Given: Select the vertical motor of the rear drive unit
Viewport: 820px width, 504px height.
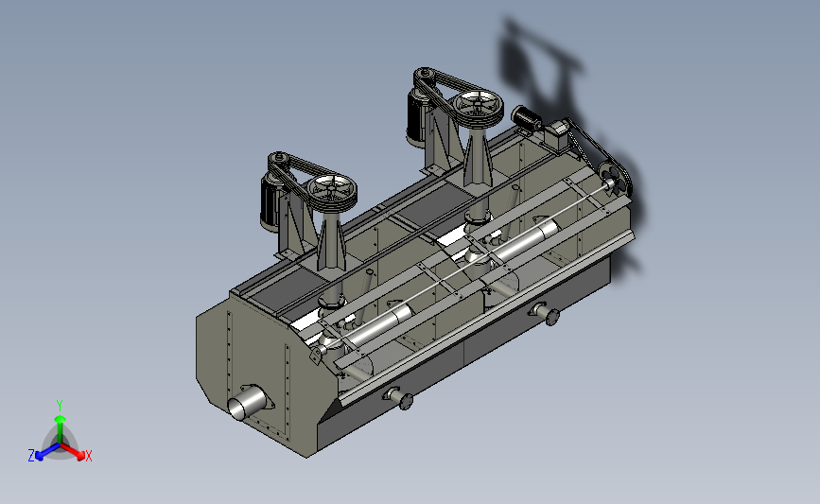Looking at the screenshot, I should (x=417, y=119).
